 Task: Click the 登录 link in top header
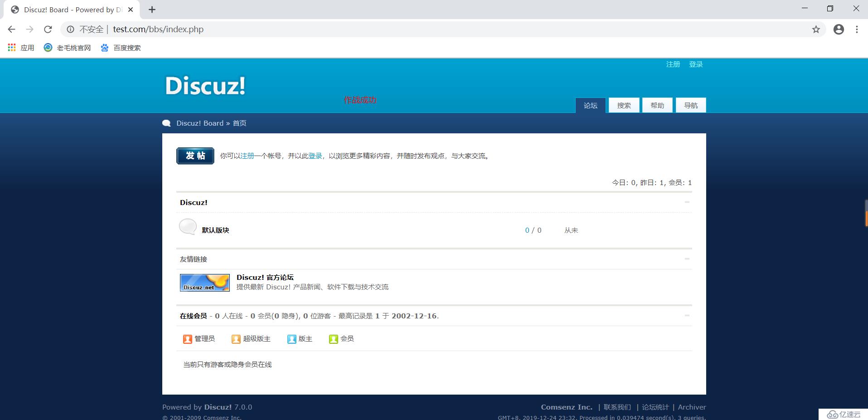tap(696, 64)
